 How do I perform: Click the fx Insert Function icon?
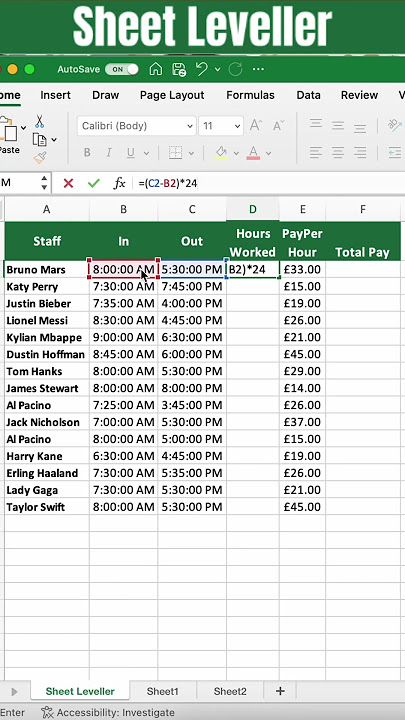(x=119, y=183)
